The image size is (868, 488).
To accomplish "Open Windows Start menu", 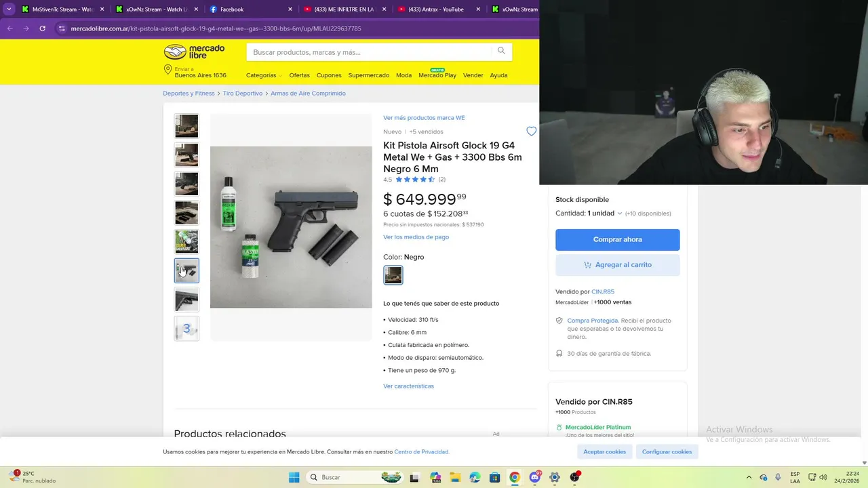I will [x=294, y=477].
